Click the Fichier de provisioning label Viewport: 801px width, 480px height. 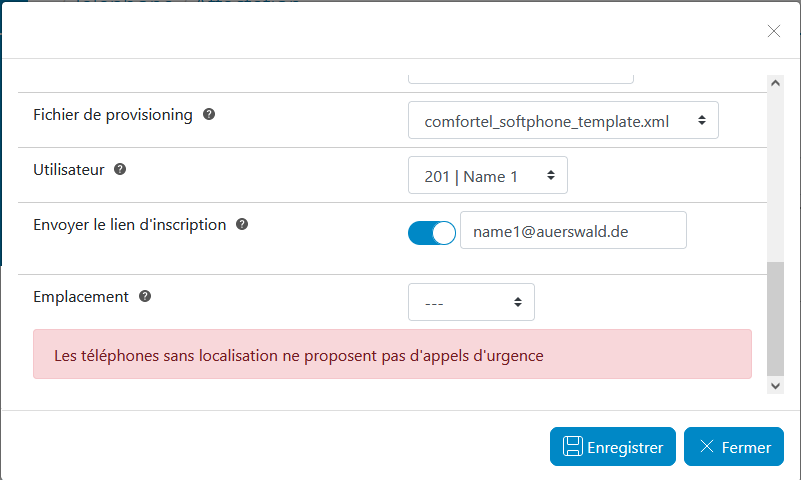coord(113,115)
